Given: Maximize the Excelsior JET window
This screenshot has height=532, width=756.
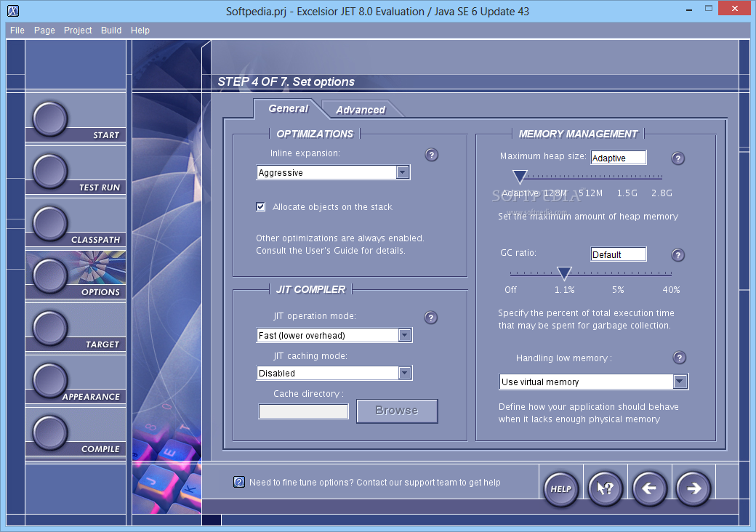Looking at the screenshot, I should pos(708,9).
